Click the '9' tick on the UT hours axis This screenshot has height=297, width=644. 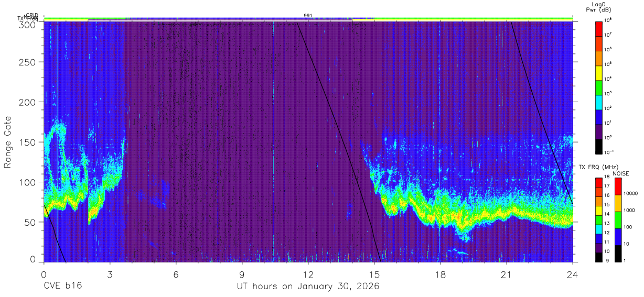tap(242, 274)
